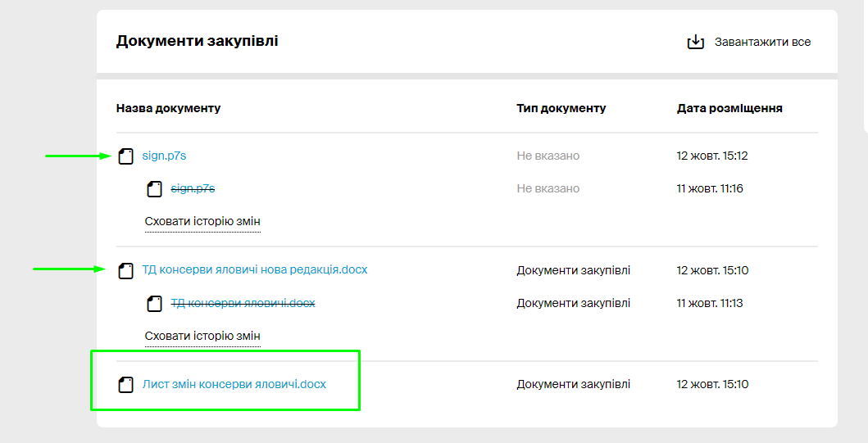Click Документи закупівлі type in Лист змін row
Viewport: 868px width, 443px height.
[x=573, y=384]
